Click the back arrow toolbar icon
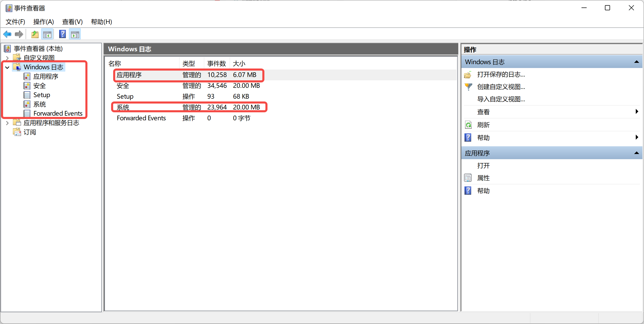This screenshot has height=324, width=644. 7,34
